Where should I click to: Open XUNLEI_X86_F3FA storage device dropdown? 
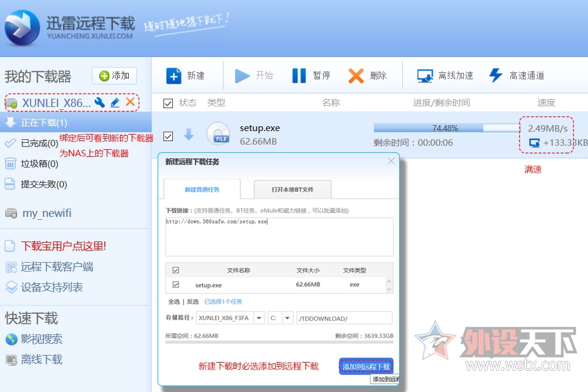pyautogui.click(x=259, y=318)
